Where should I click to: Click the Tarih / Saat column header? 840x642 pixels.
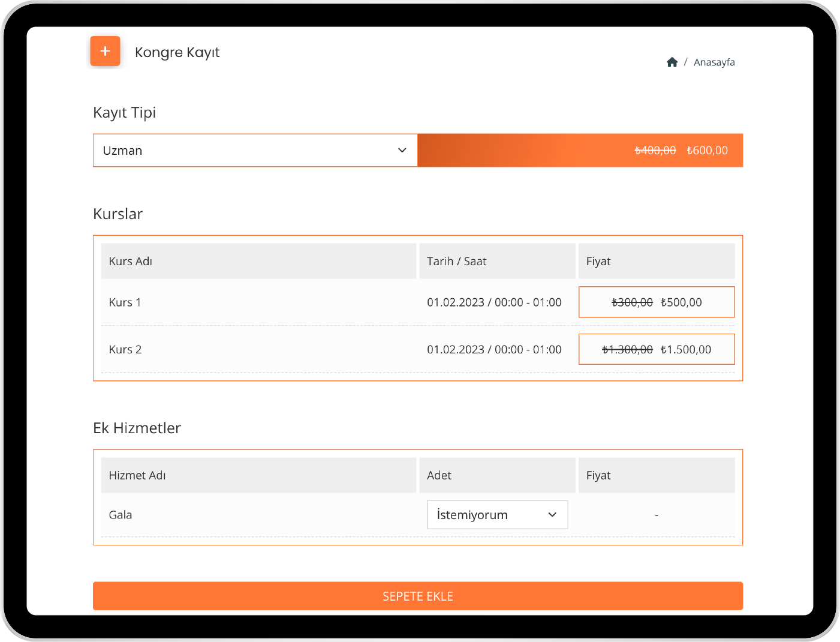tap(497, 261)
